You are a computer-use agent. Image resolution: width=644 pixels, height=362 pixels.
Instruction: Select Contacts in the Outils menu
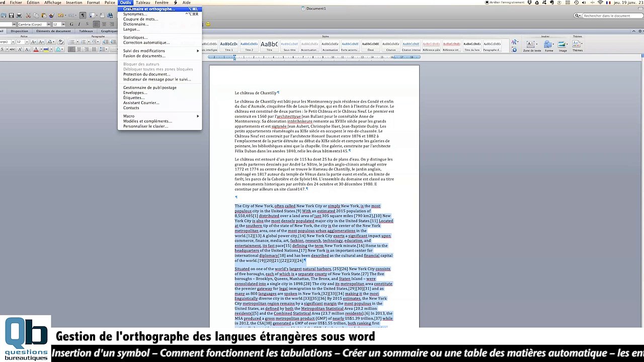(160, 108)
